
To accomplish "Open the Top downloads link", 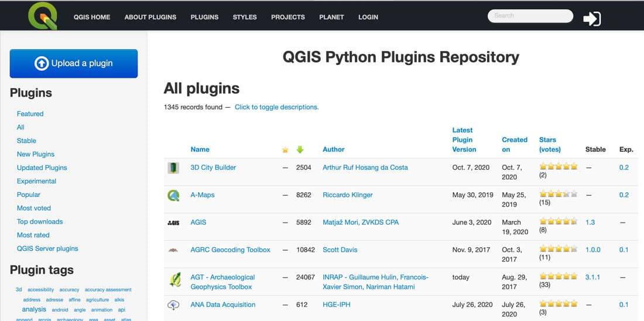I will [40, 221].
